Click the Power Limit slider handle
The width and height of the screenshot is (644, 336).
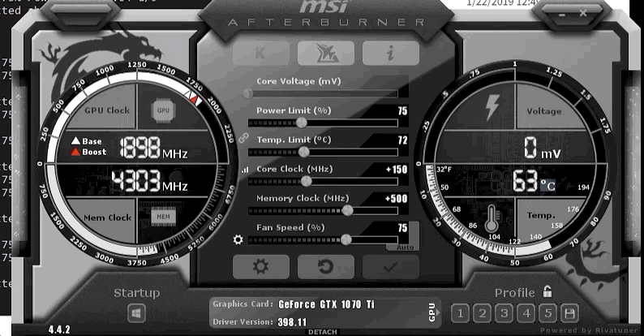[x=302, y=123]
